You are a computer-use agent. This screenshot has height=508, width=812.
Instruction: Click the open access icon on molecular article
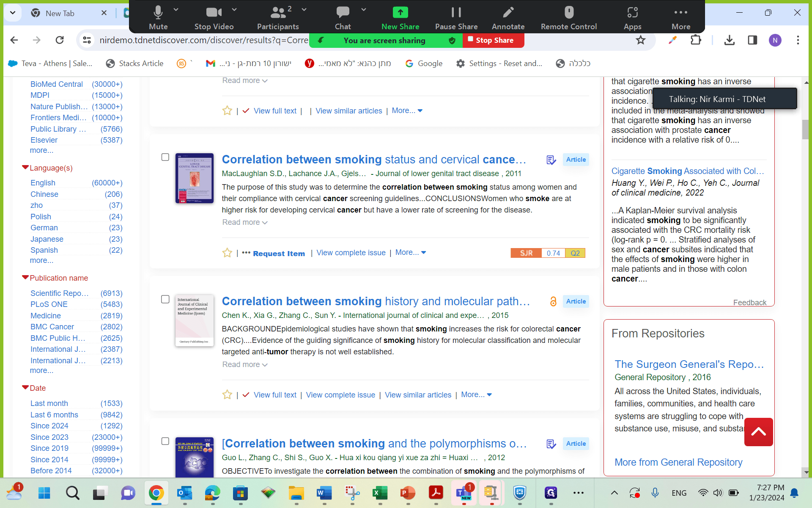click(x=553, y=301)
